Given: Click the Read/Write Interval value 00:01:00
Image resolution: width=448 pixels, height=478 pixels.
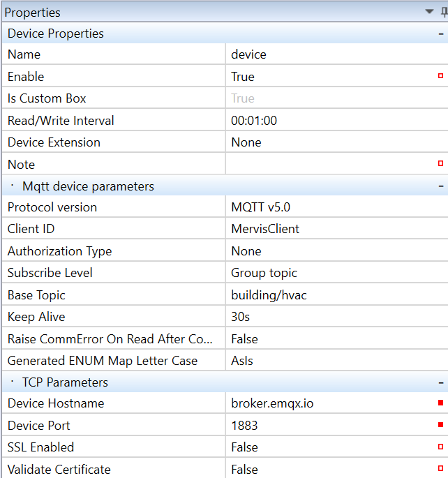Looking at the screenshot, I should coord(254,121).
